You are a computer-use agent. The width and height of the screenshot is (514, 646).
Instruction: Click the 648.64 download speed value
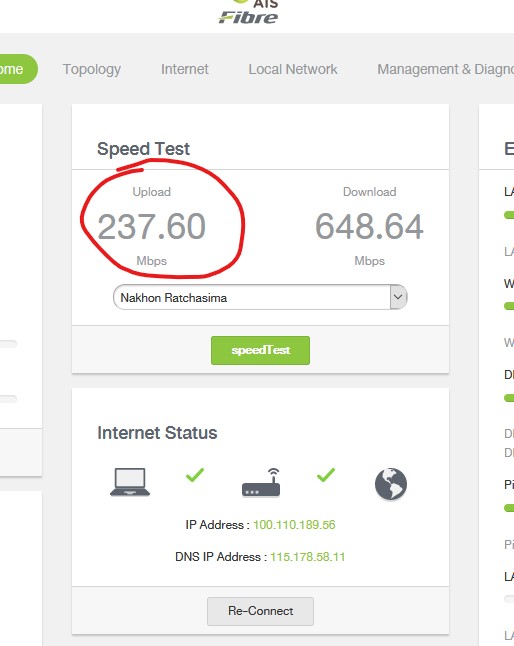[369, 226]
